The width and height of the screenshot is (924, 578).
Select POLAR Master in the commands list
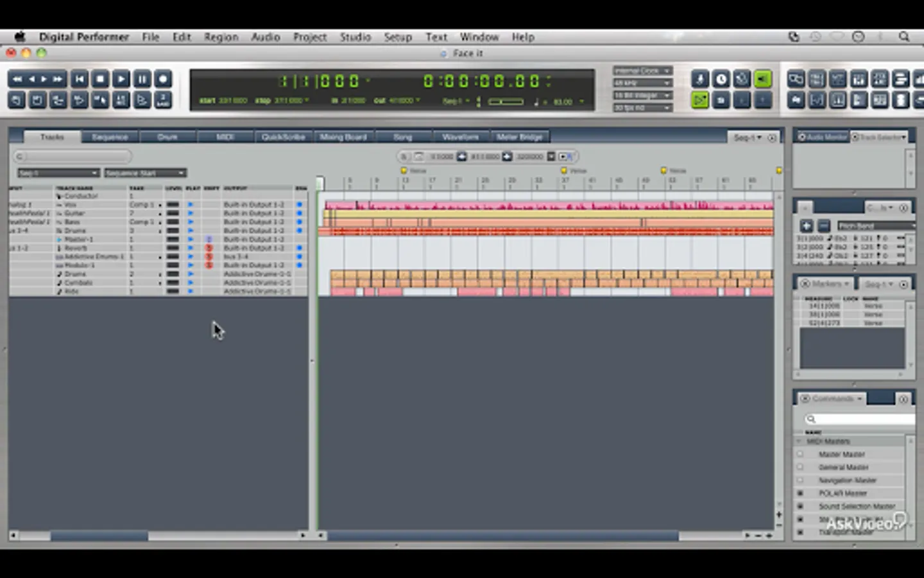843,493
